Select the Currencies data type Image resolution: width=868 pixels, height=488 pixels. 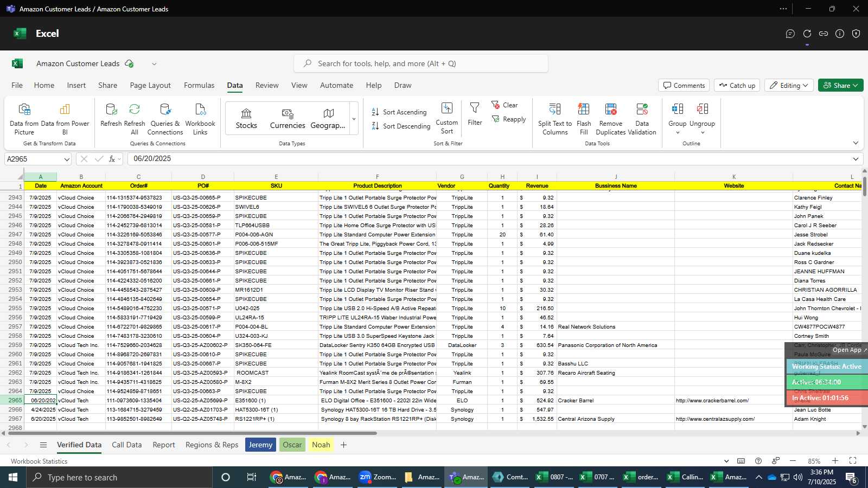(288, 118)
